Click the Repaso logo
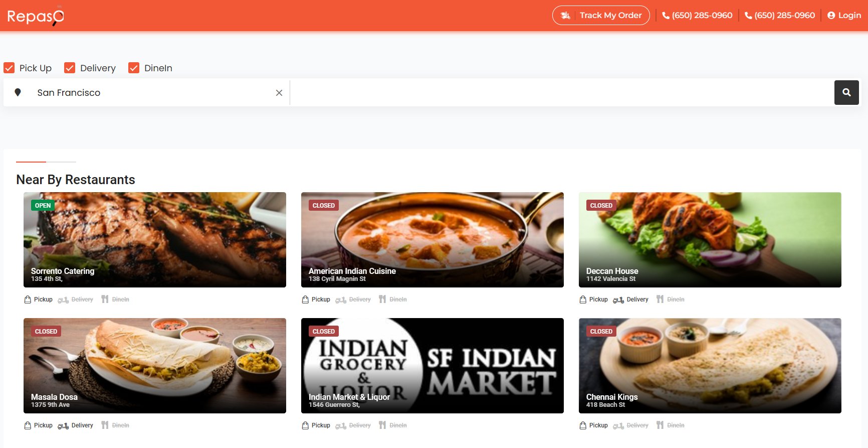The image size is (868, 448). click(36, 16)
